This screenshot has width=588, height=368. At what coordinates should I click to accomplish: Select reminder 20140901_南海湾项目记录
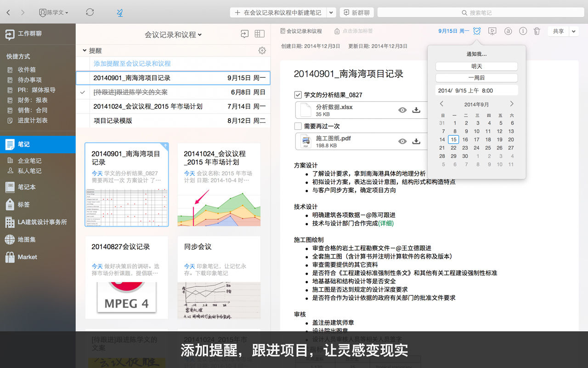173,78
